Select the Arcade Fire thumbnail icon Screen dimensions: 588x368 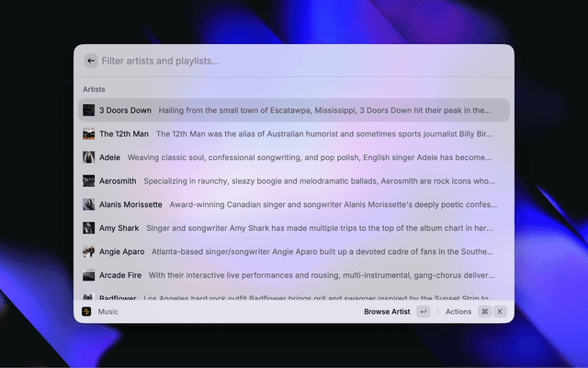tap(88, 275)
